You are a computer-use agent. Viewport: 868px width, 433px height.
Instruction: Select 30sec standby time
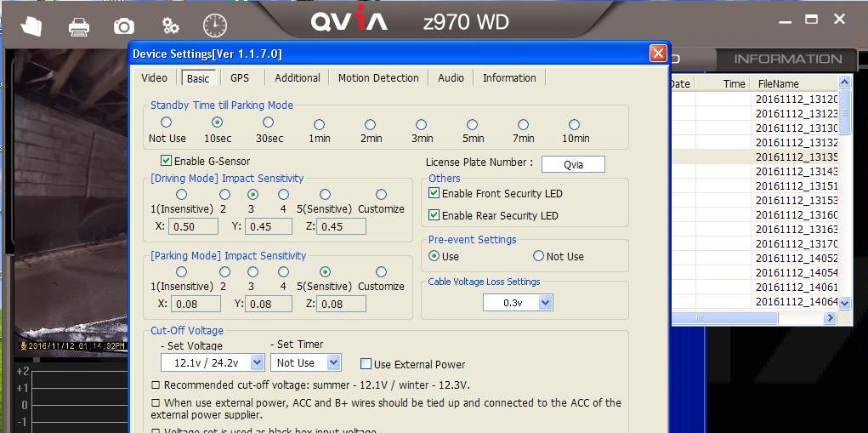(x=268, y=122)
